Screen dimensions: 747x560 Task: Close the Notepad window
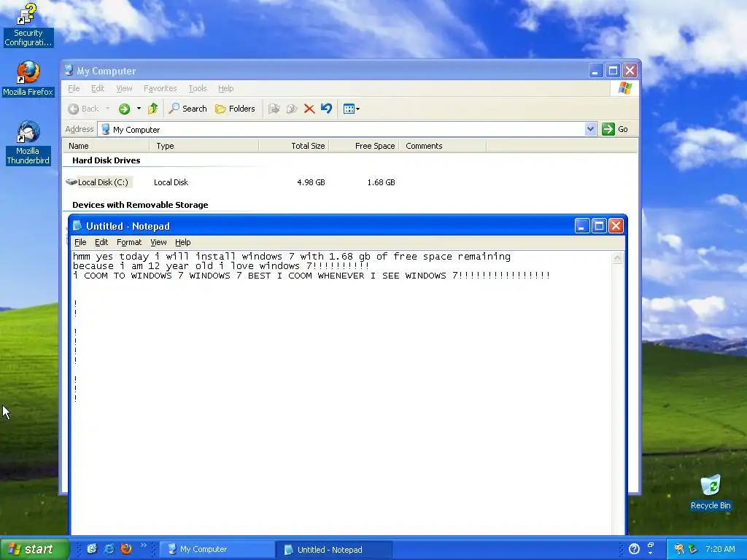pos(616,226)
